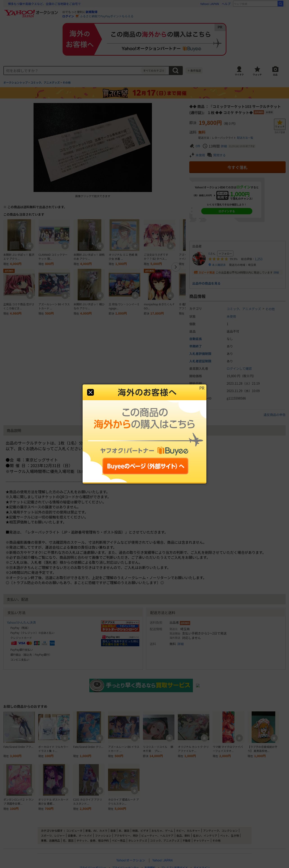289x868 pixels.
Task: Open the CLANNAD Comic Market 800 yen item
Action: point(54,243)
